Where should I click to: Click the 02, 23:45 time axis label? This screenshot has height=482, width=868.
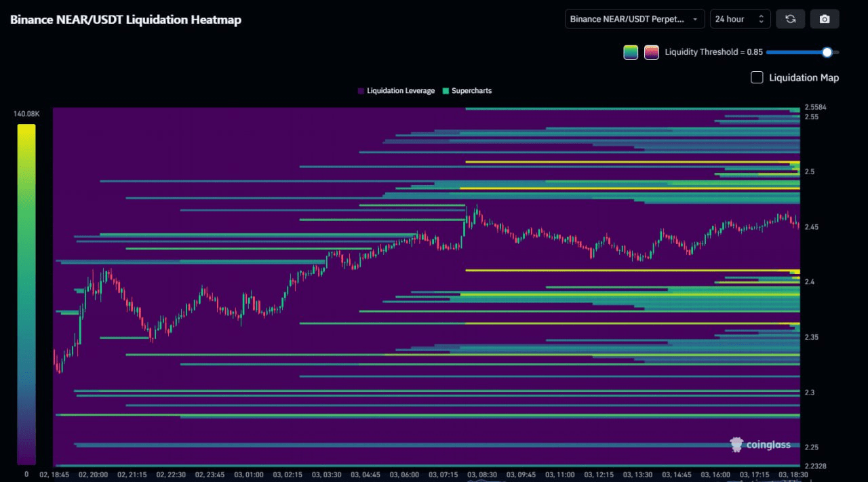click(210, 475)
